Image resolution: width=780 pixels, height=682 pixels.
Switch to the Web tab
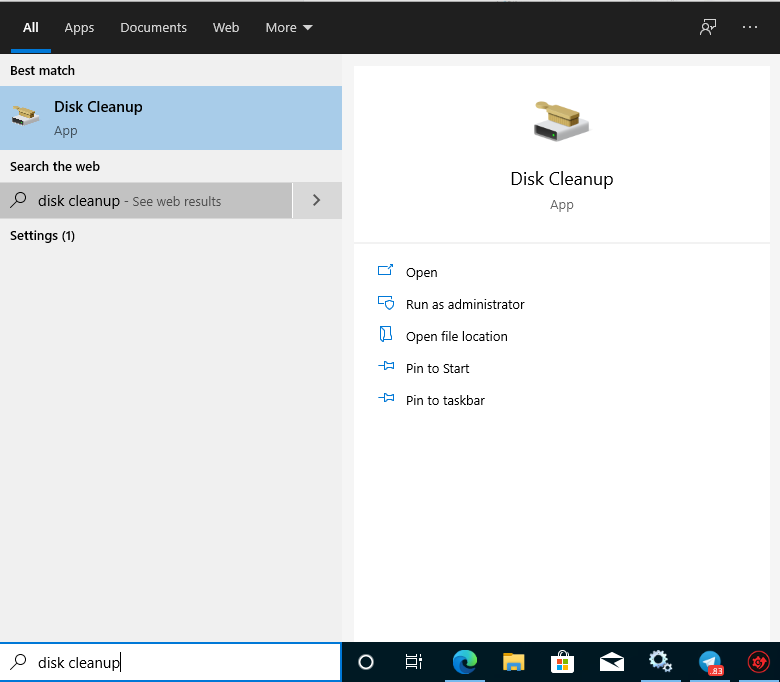click(x=226, y=27)
